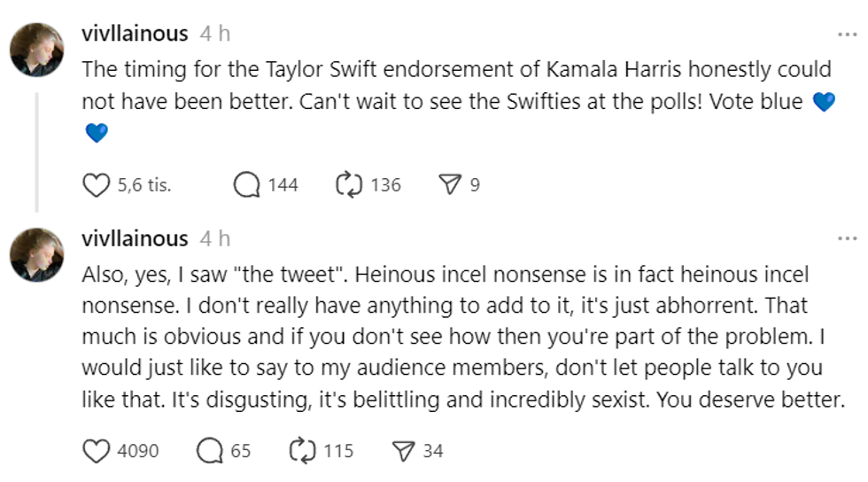The height and width of the screenshot is (482, 868).
Task: Open replies on the first post
Action: (247, 185)
